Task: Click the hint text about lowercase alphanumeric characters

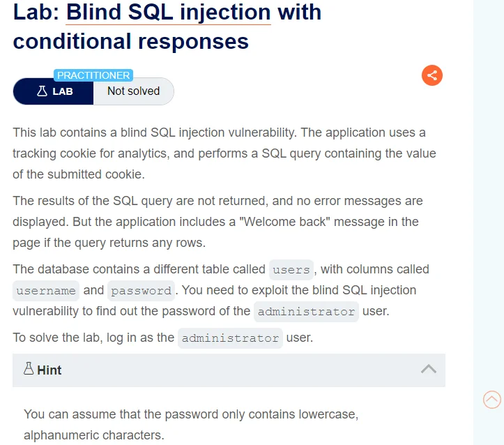Action: tap(191, 424)
